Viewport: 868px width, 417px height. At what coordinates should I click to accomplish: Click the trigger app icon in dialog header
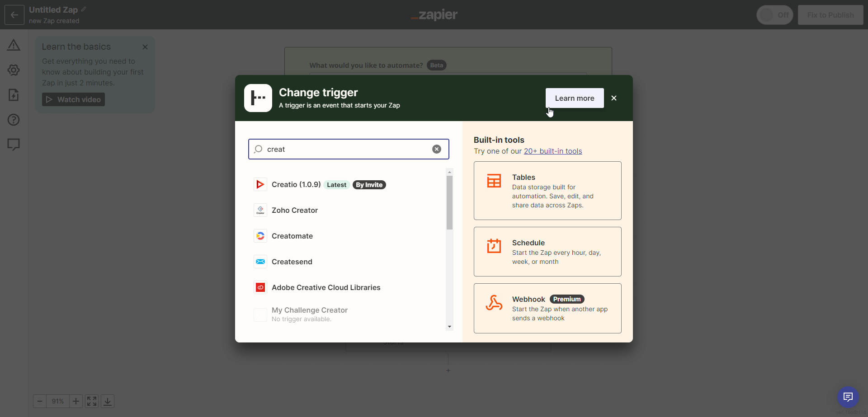258,98
